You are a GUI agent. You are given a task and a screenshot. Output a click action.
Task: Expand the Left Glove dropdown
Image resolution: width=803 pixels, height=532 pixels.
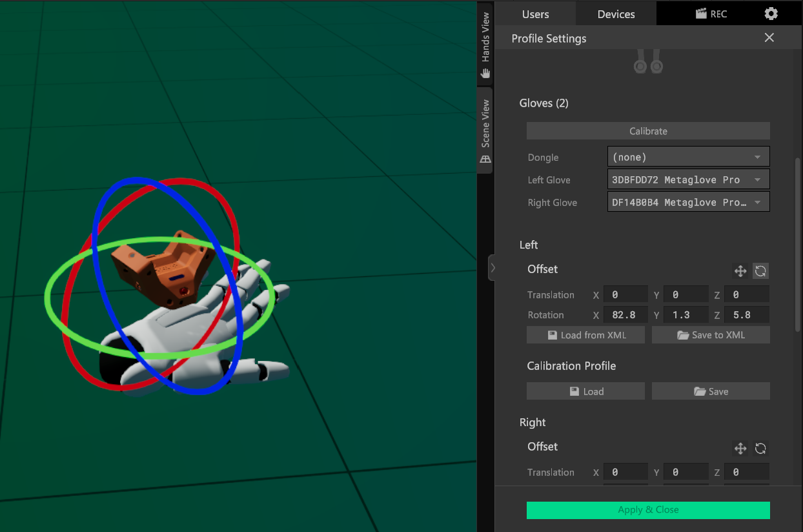(688, 179)
